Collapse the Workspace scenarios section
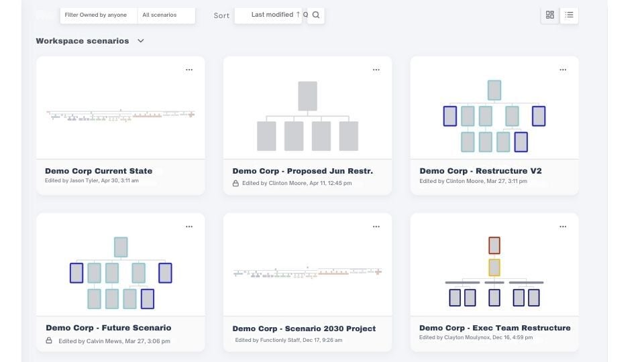This screenshot has height=362, width=644. tap(140, 41)
